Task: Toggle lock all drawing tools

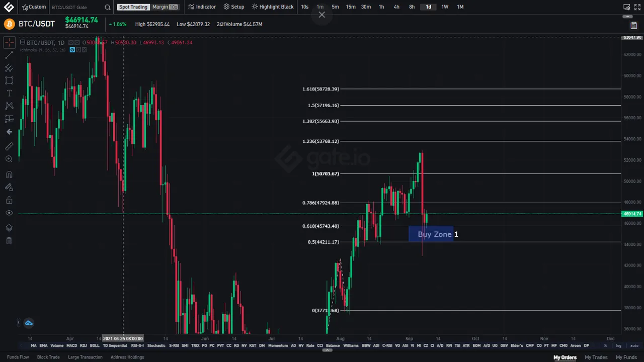Action: click(9, 200)
